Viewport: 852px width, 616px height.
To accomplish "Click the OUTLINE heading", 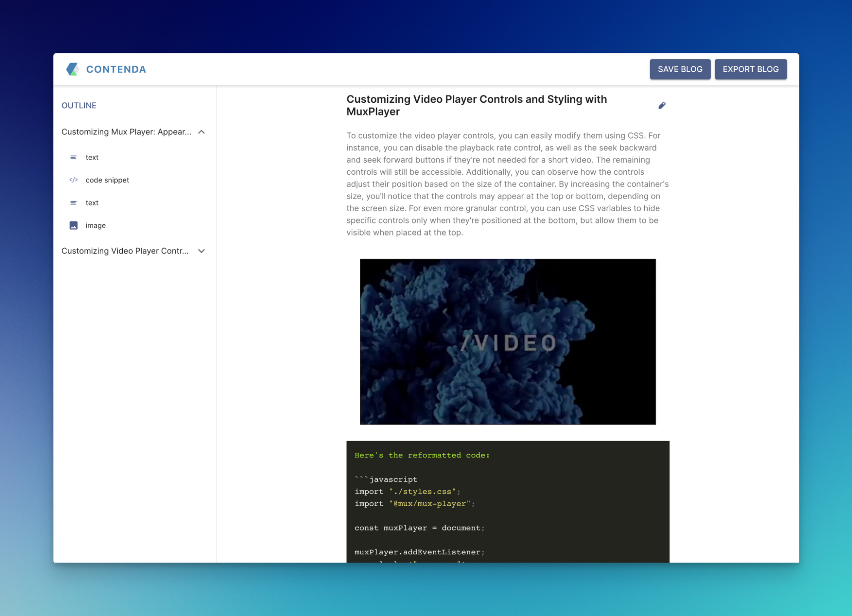I will [x=79, y=106].
